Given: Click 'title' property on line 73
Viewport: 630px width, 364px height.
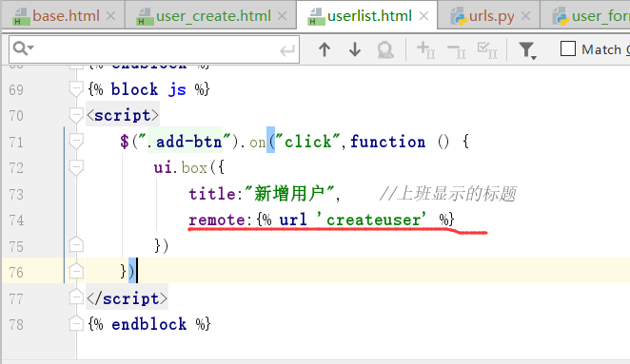Looking at the screenshot, I should click(212, 194).
